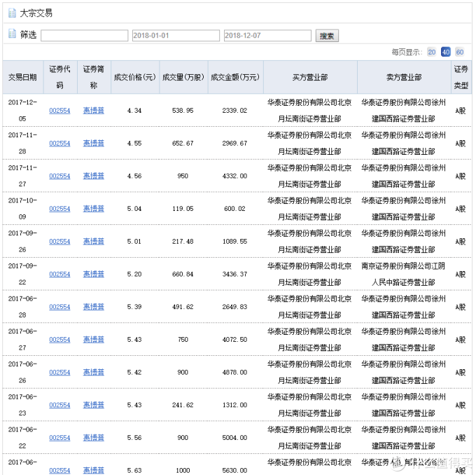
Task: Click the 成交价格(元) column header
Action: point(134,77)
